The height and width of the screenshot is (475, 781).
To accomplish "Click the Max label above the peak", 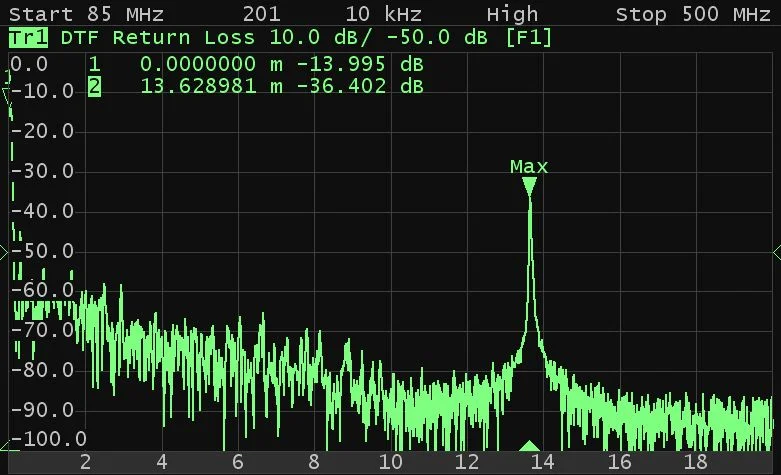I will point(529,166).
